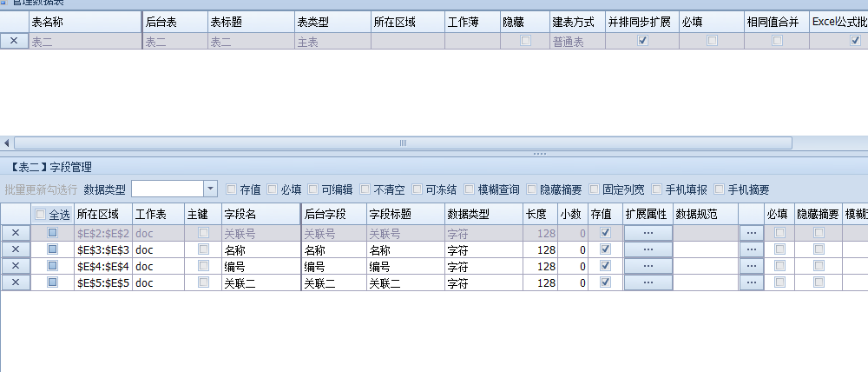Sort by the 字段名 column header
Viewport: 868px width, 372px height.
pyautogui.click(x=260, y=214)
